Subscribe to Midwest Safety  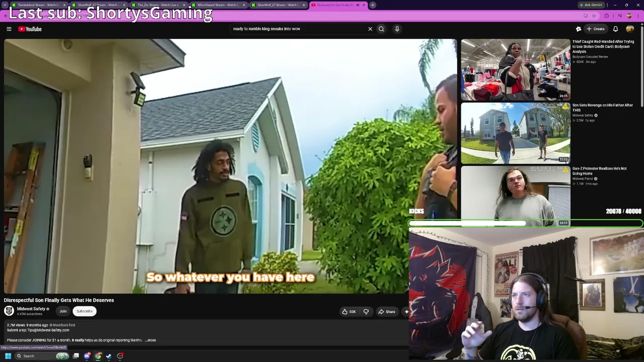pyautogui.click(x=85, y=311)
